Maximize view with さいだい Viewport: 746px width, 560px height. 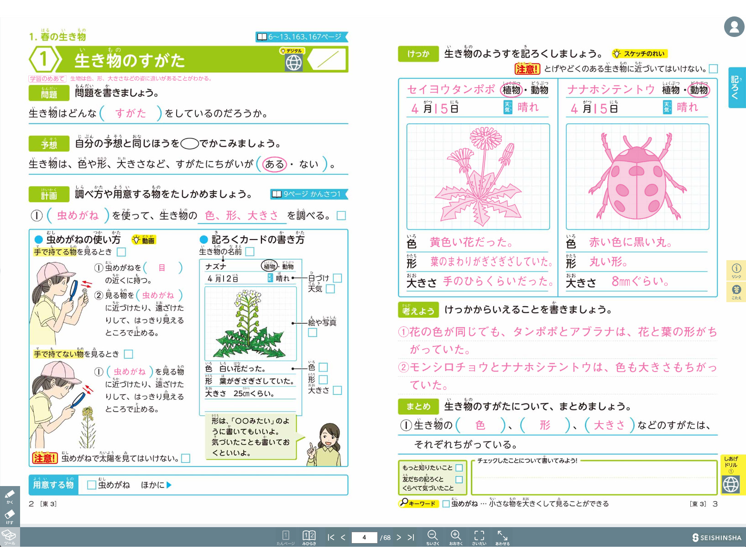pos(479,537)
